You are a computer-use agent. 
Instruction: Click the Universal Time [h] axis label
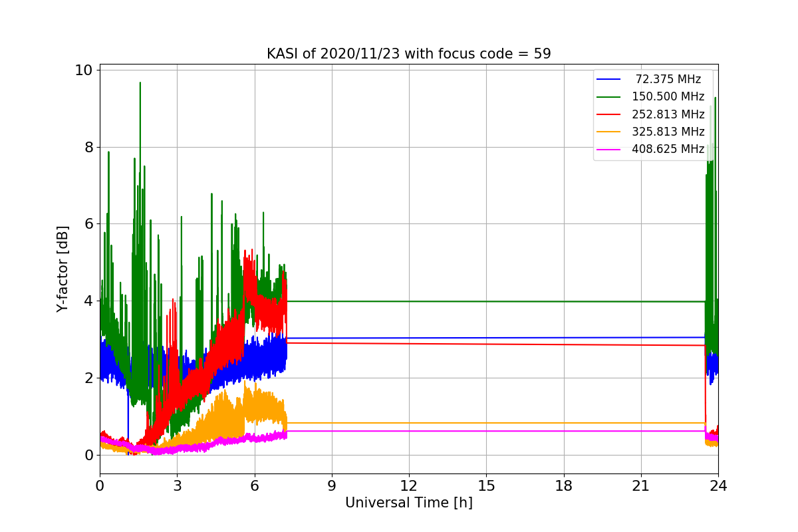tap(409, 503)
